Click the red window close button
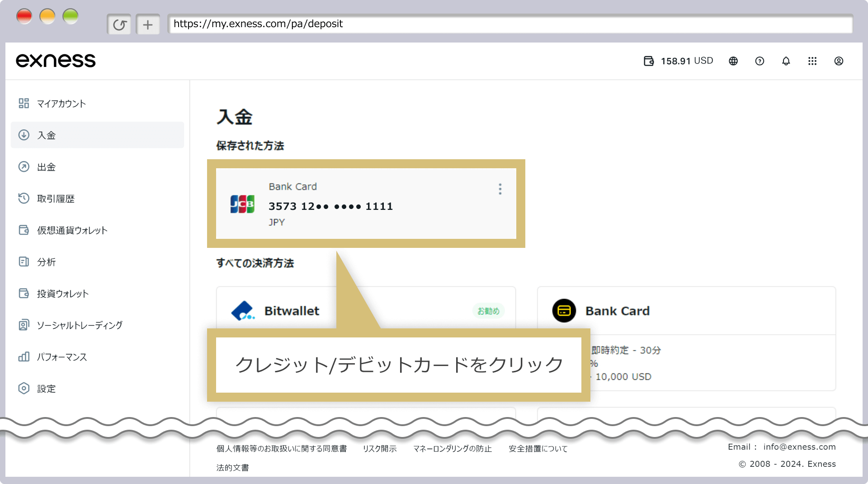 tap(24, 16)
